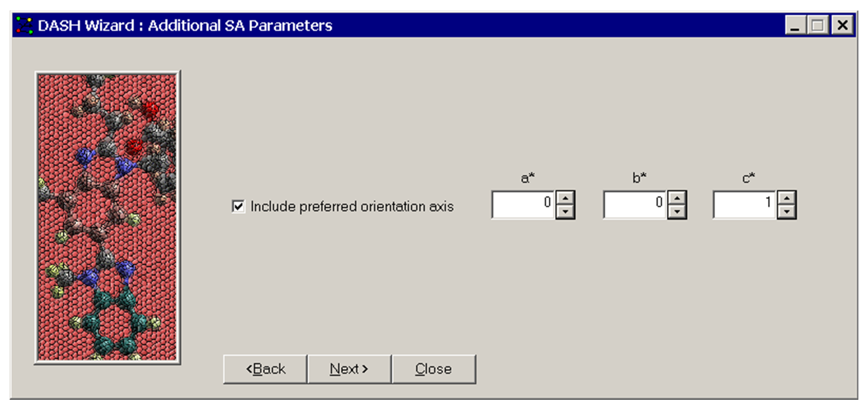The width and height of the screenshot is (868, 409).
Task: Decrement the b* spinner down arrow
Action: [x=677, y=212]
